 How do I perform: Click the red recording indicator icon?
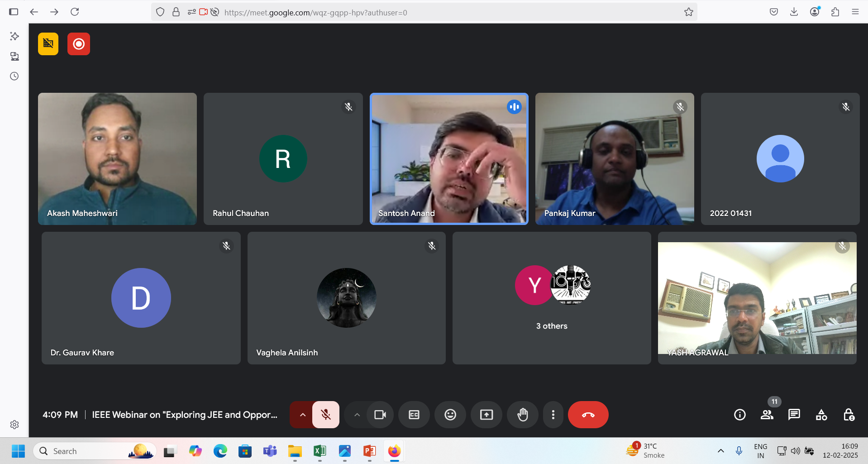pyautogui.click(x=79, y=44)
